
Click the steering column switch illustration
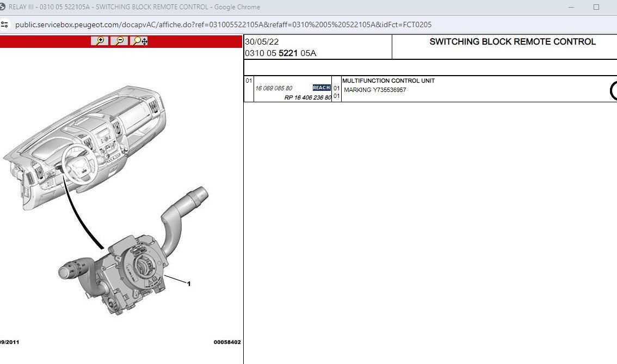pyautogui.click(x=134, y=251)
